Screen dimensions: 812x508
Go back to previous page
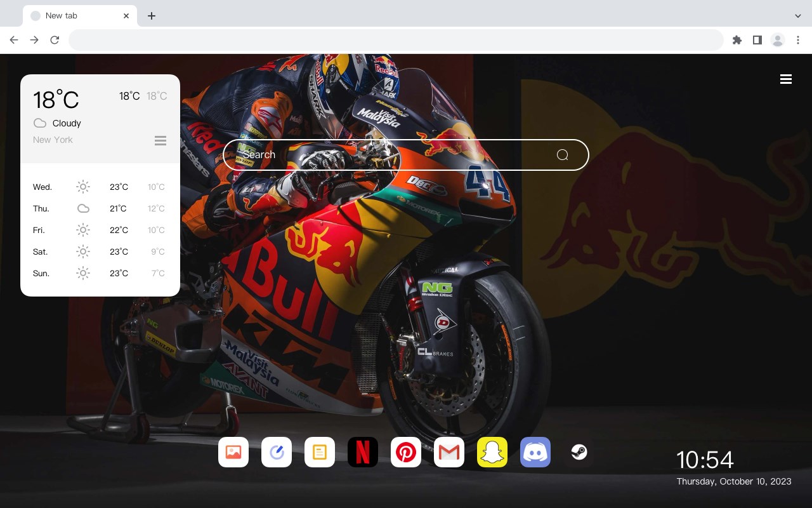[14, 40]
